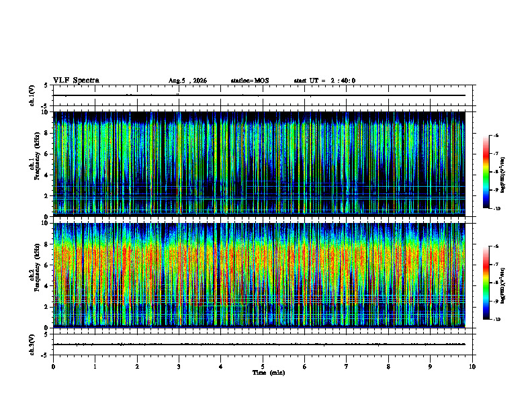Click the Aug.5, 2026 date label
Viewport: 532px width, 411px height.
[187, 81]
